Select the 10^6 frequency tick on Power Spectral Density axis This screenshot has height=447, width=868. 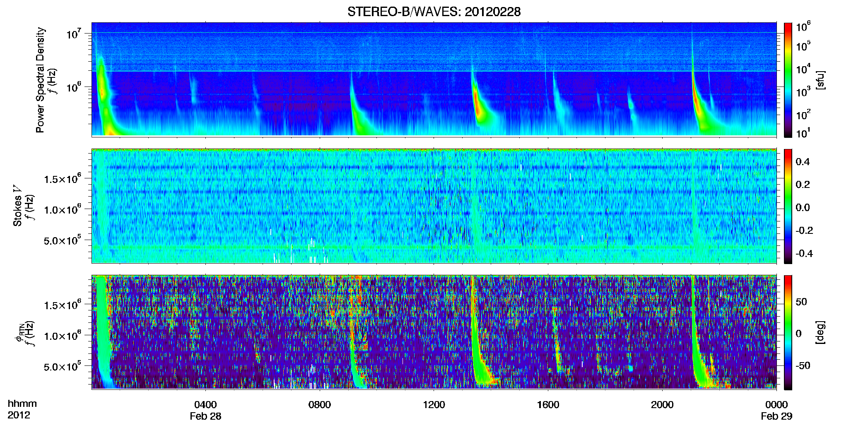point(74,87)
